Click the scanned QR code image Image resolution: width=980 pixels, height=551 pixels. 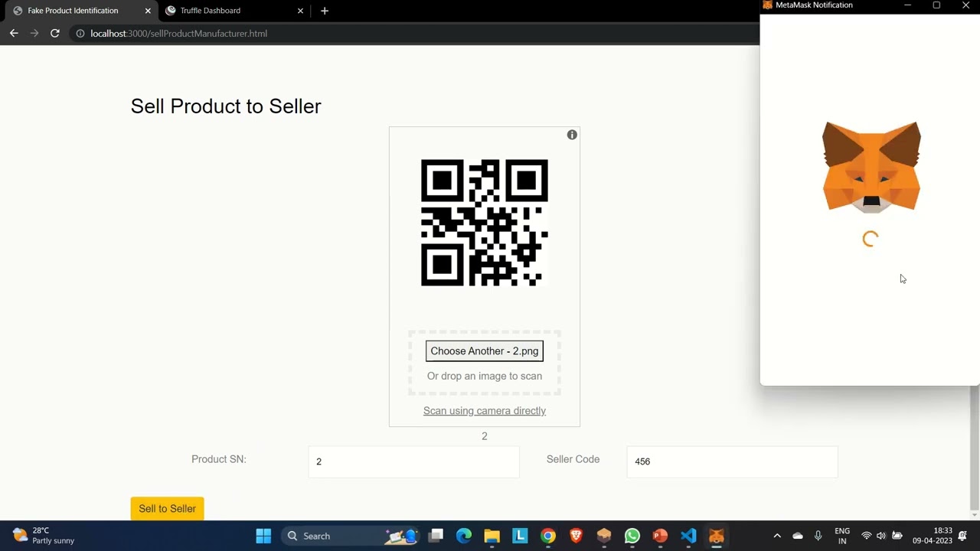(x=485, y=223)
